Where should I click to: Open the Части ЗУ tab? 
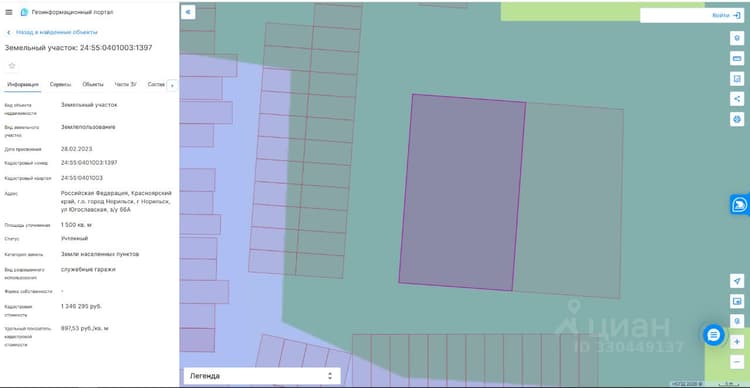[125, 85]
